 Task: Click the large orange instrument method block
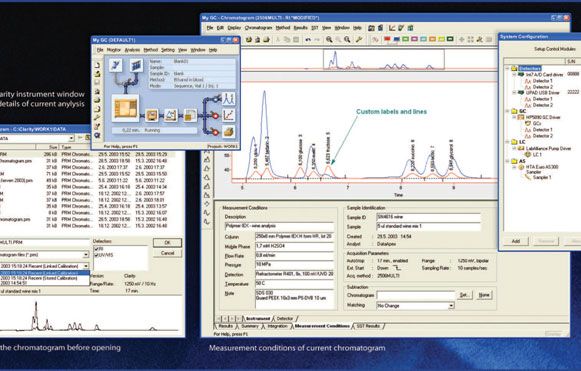pyautogui.click(x=126, y=108)
